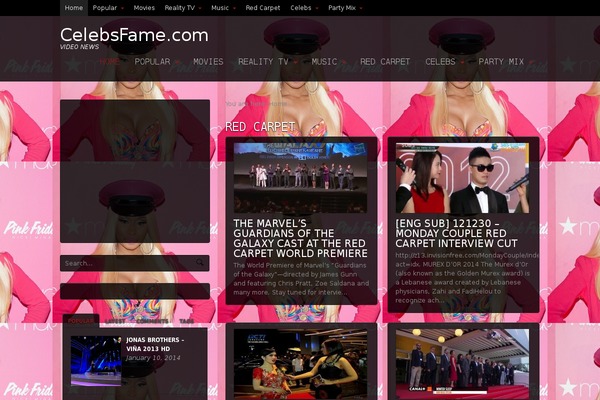Expand uppercase CELEBS main navigation dropdown
The height and width of the screenshot is (400, 600).
[x=444, y=61]
